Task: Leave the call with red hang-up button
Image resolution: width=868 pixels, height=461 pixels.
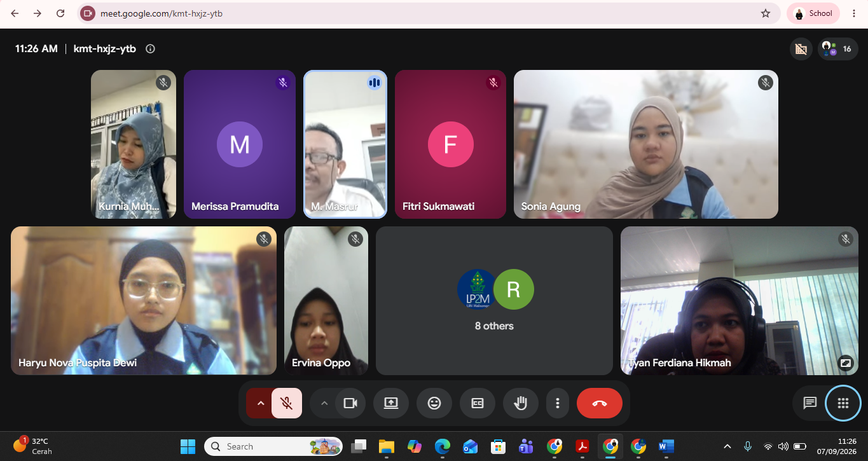Action: point(600,403)
